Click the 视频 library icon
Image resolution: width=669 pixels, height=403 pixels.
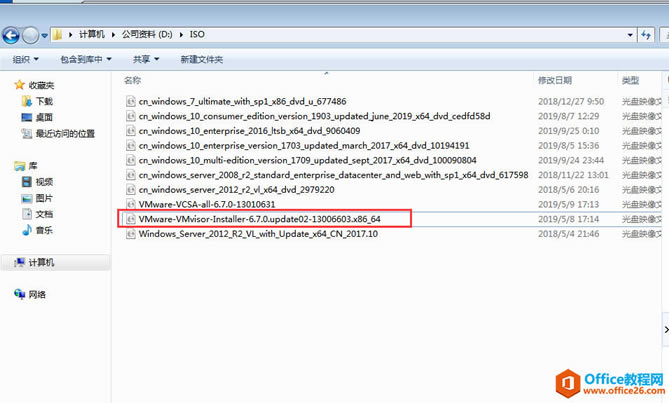(27, 182)
